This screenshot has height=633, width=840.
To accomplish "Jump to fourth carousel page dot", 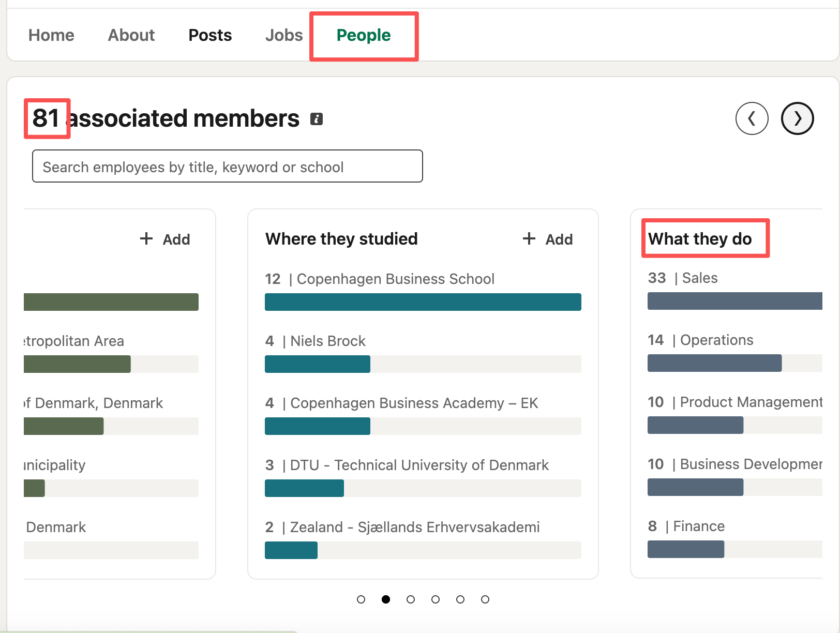I will pyautogui.click(x=436, y=599).
